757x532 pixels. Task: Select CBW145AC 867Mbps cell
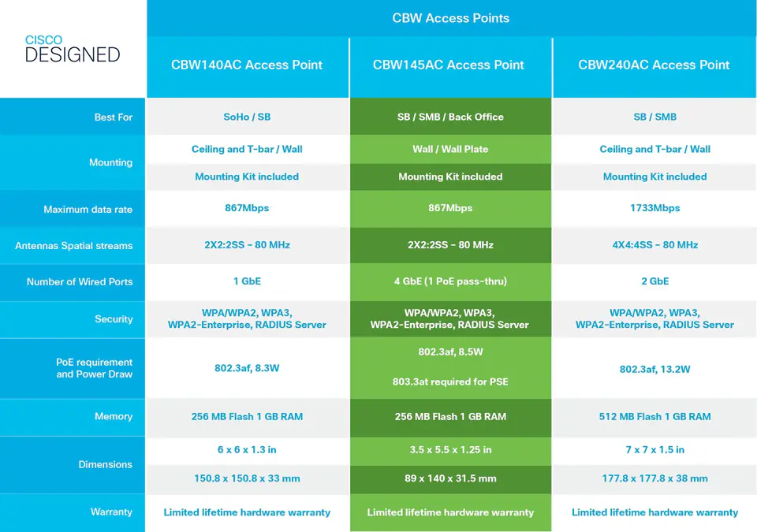tap(450, 208)
